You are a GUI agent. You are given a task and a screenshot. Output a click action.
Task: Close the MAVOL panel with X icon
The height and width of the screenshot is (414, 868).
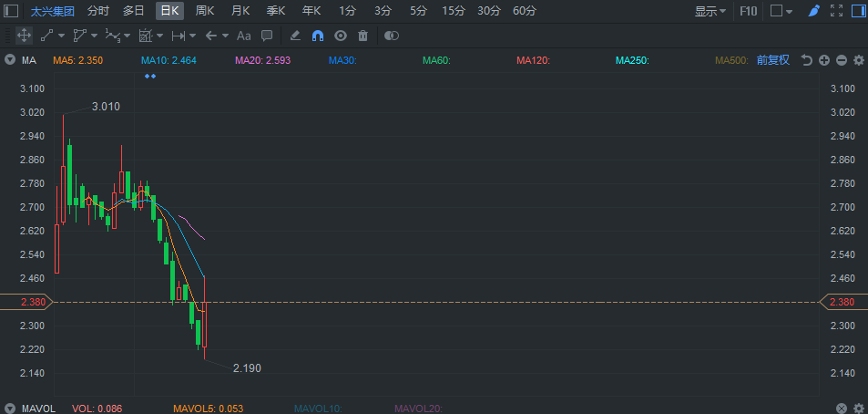pyautogui.click(x=841, y=409)
